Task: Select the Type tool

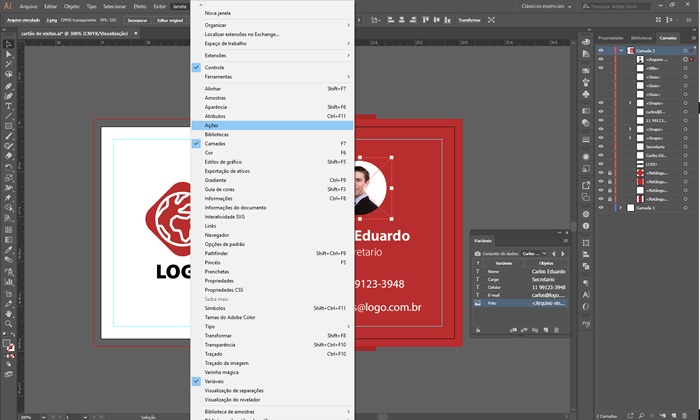Action: (8, 106)
